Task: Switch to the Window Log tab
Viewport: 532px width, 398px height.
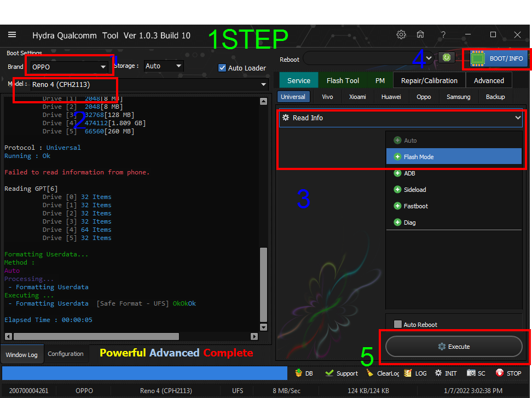Action: [22, 355]
